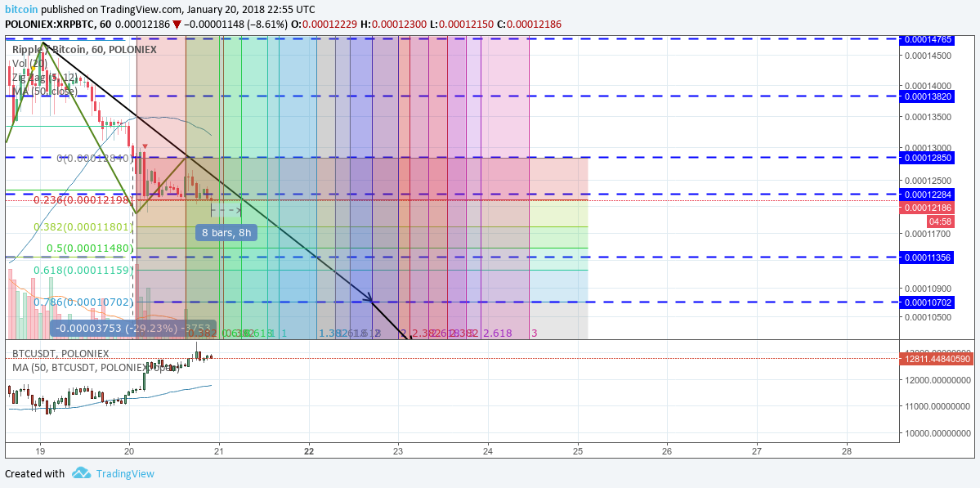Click date 27 on time axis

point(758,450)
